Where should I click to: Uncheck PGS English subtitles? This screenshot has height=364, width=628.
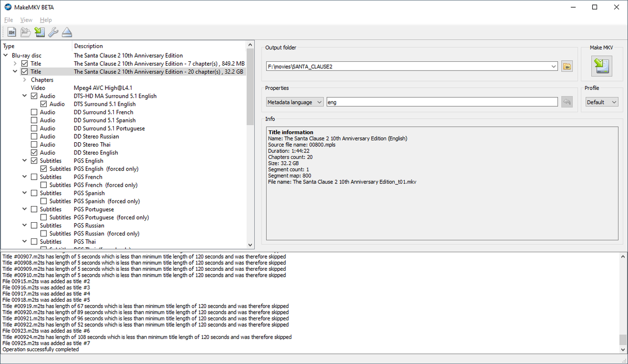click(34, 161)
